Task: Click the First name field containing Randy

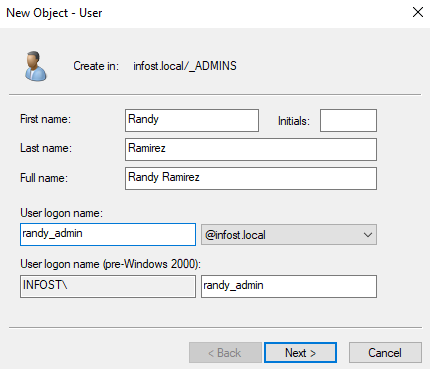Action: pos(192,120)
